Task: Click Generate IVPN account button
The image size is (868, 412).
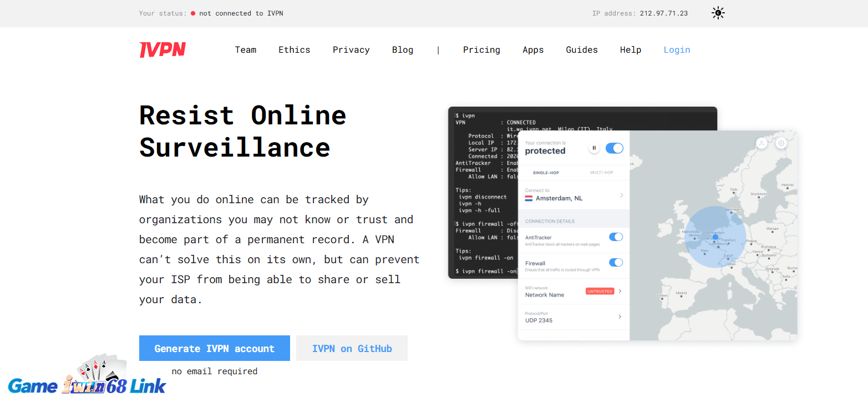Action: coord(214,348)
